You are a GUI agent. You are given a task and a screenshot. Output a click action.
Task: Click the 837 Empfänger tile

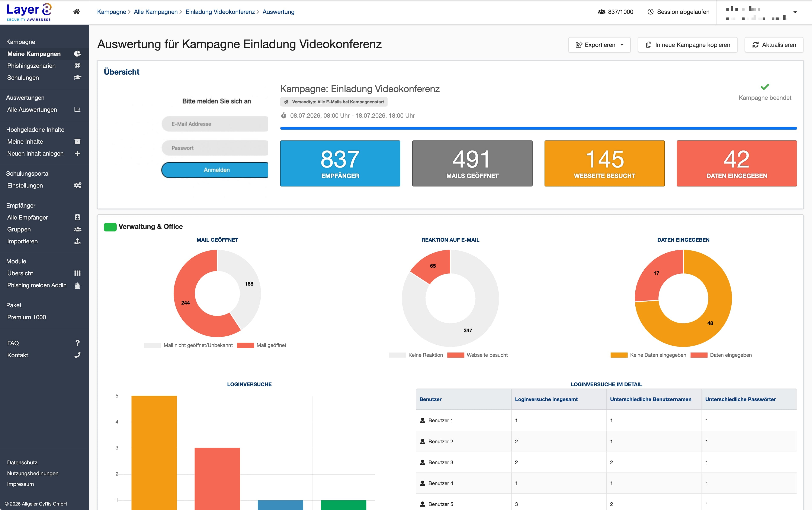pyautogui.click(x=340, y=163)
